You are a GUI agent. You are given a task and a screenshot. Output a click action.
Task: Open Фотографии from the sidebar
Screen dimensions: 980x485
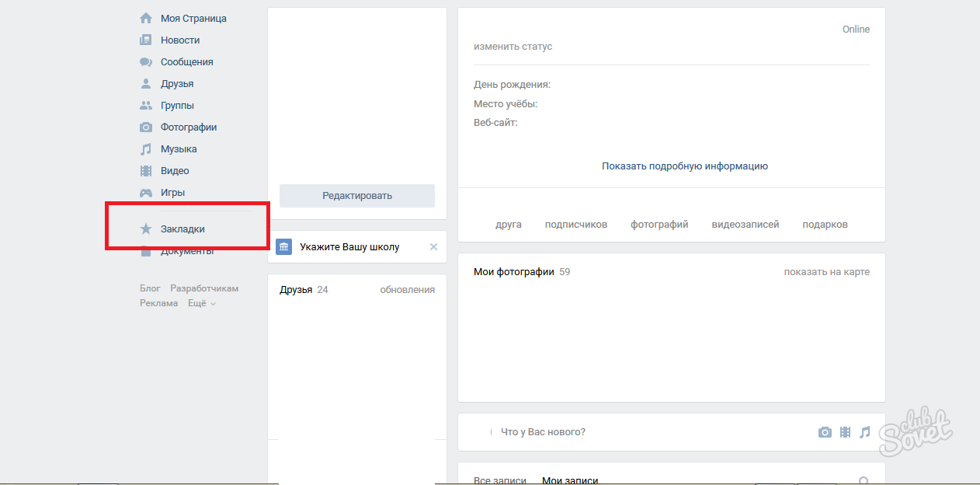coord(189,127)
